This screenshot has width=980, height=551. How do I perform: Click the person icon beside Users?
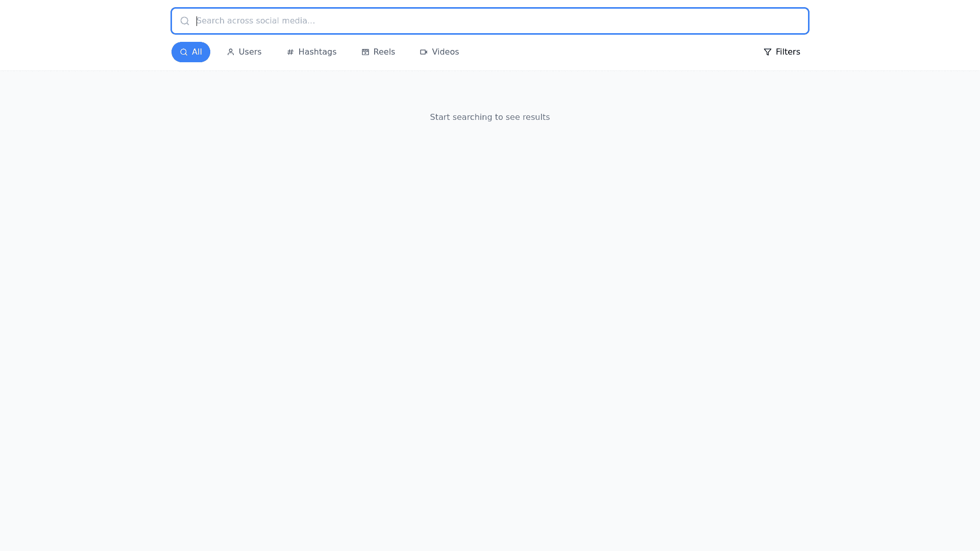point(231,52)
